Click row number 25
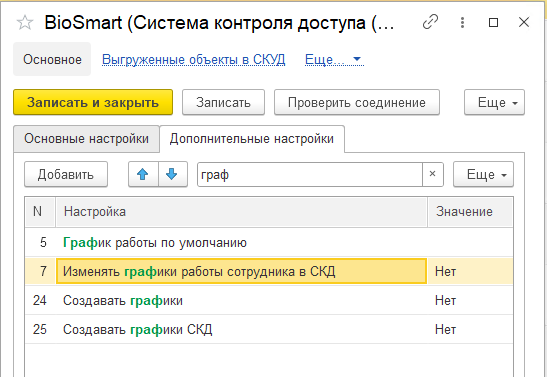 (x=40, y=329)
